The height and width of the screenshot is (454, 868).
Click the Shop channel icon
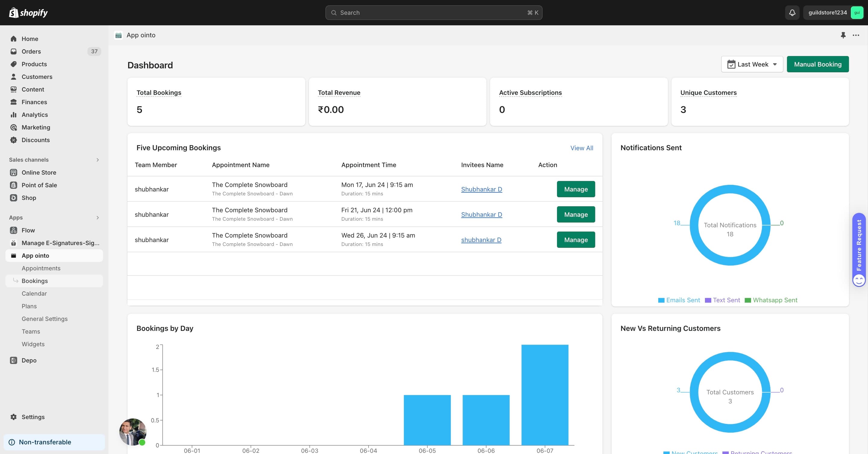(x=14, y=197)
